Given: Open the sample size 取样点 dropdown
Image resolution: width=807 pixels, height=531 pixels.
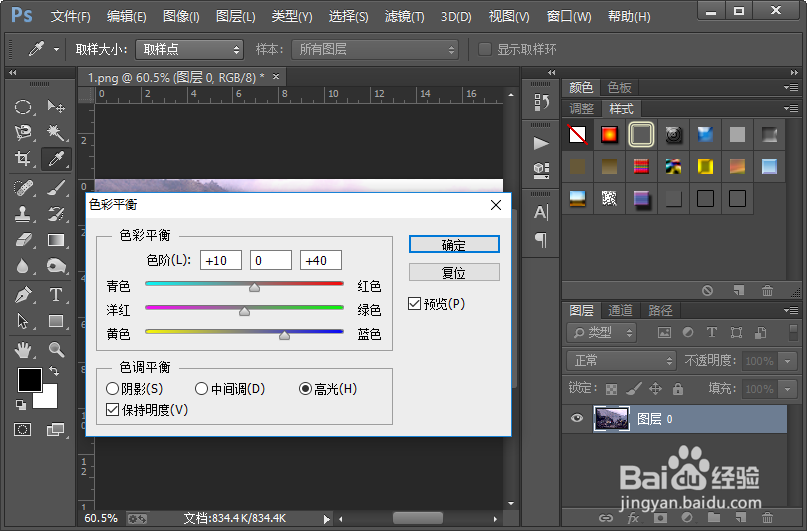Looking at the screenshot, I should click(189, 49).
